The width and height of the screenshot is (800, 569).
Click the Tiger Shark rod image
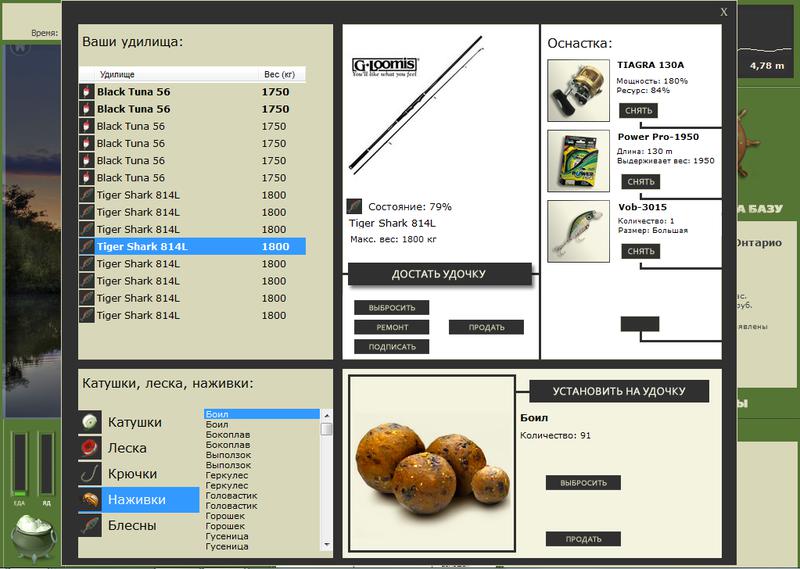pos(416,105)
